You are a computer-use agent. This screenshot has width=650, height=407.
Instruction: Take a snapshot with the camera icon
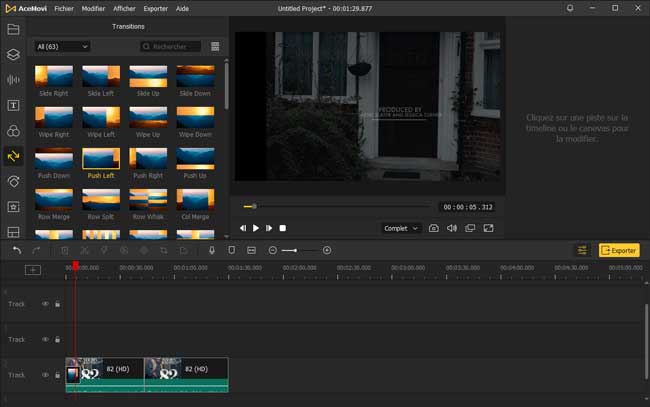click(434, 228)
